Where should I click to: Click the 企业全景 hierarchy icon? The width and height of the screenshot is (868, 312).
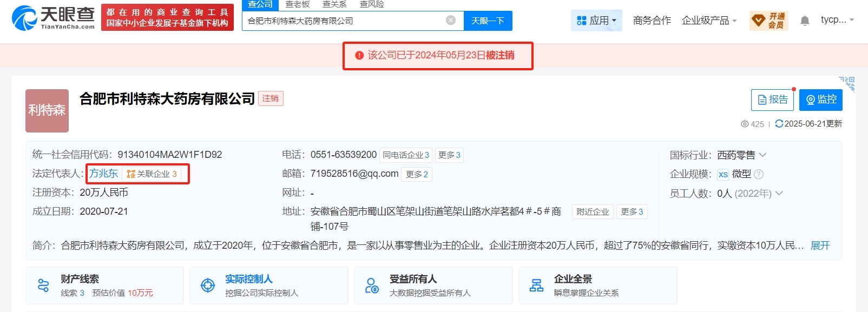pos(537,286)
